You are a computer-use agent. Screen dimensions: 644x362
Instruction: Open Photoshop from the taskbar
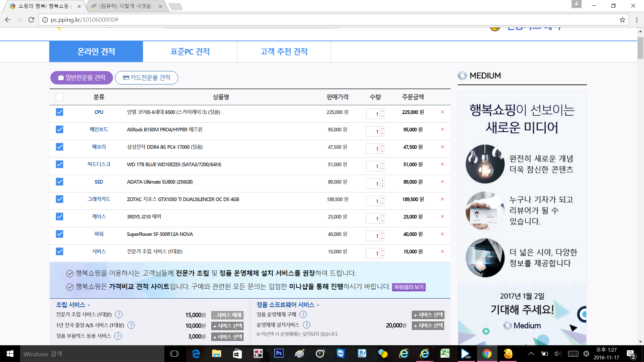point(279,354)
